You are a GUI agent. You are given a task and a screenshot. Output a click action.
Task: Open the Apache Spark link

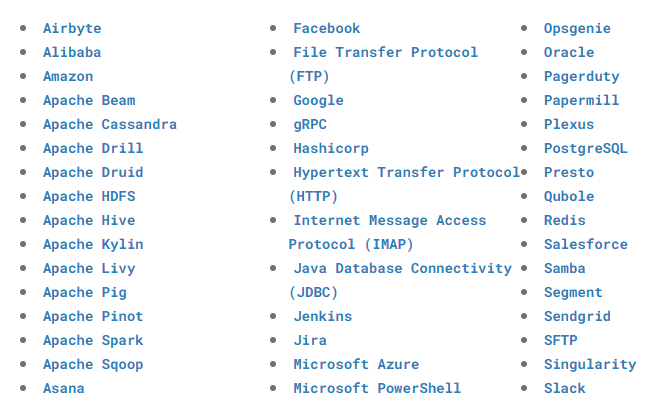[93, 340]
